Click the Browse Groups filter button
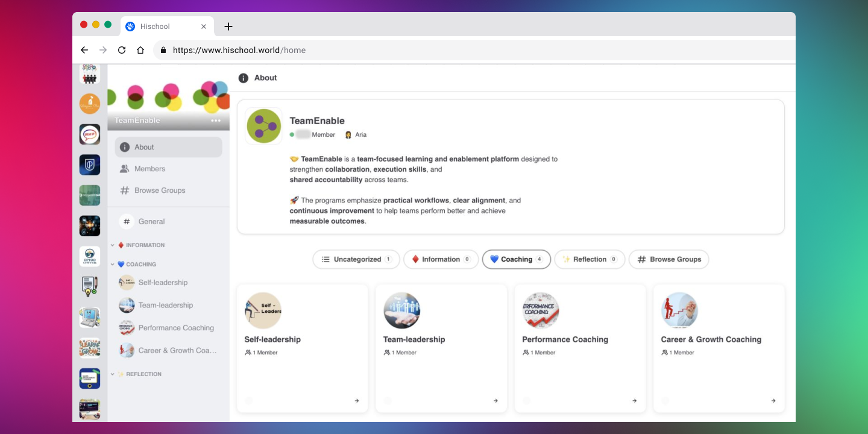 [x=669, y=259]
